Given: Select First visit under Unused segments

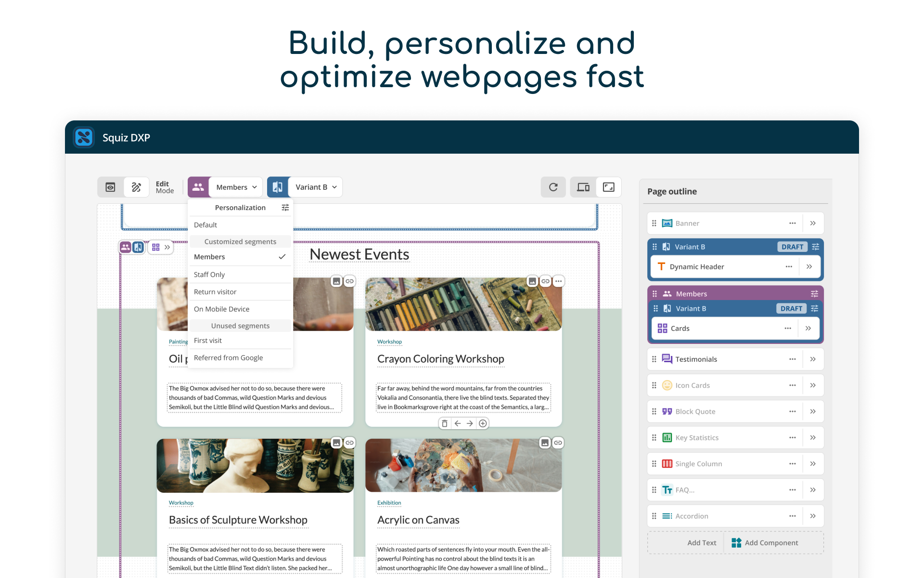Looking at the screenshot, I should 207,340.
